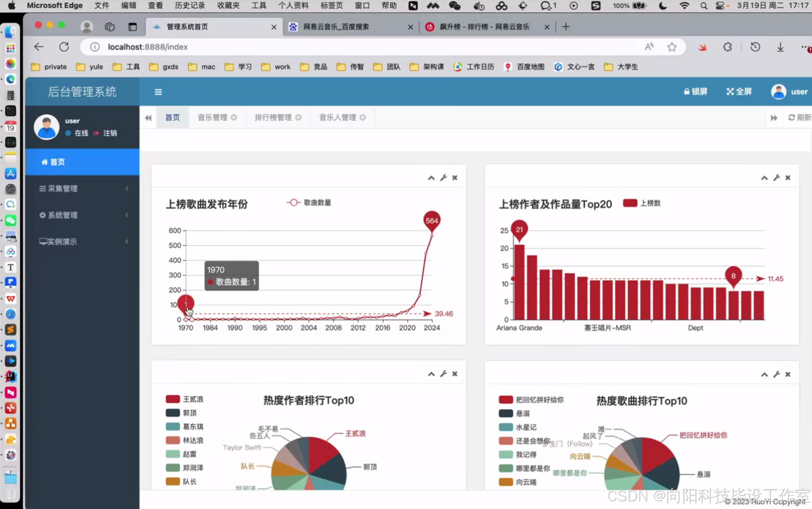
Task: Add page to favorites star icon
Action: tap(672, 47)
